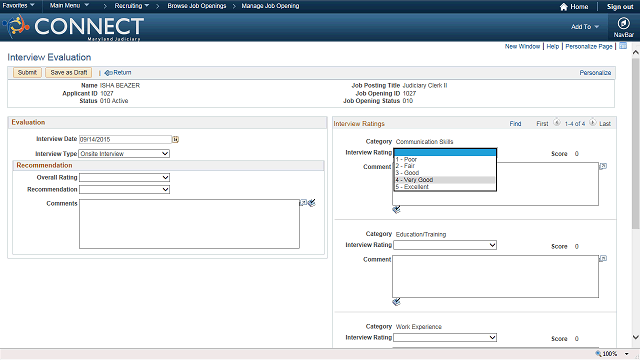Click Find in Interview Ratings header

515,124
